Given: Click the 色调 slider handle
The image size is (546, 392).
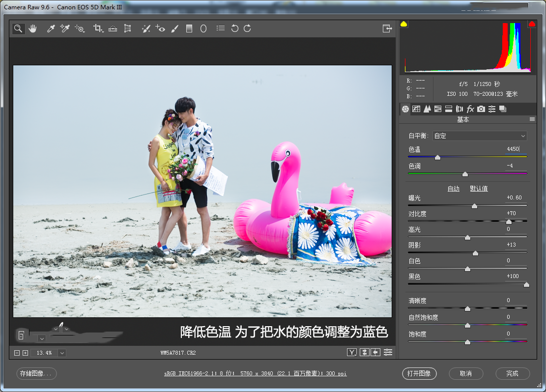Looking at the screenshot, I should (x=465, y=174).
